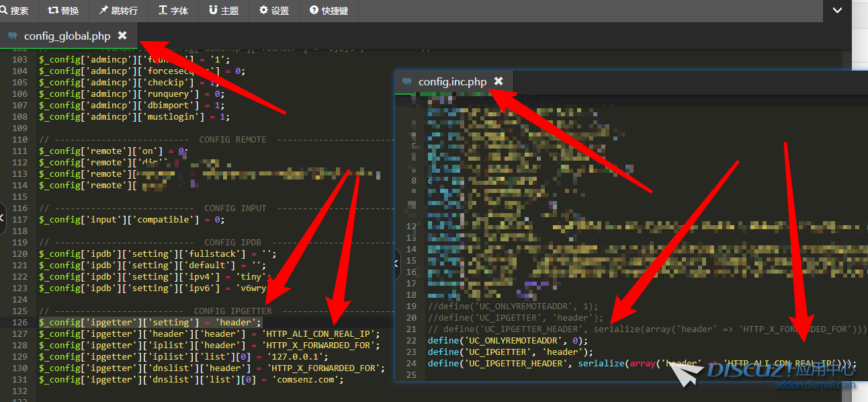
Task: View 快捷键 keyboard shortcuts
Action: pos(329,11)
